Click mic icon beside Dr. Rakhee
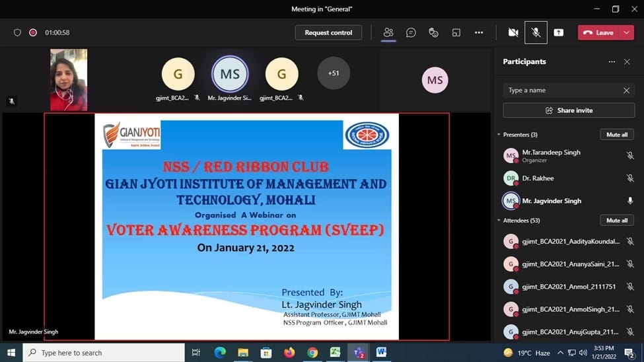Image resolution: width=644 pixels, height=362 pixels. [630, 178]
